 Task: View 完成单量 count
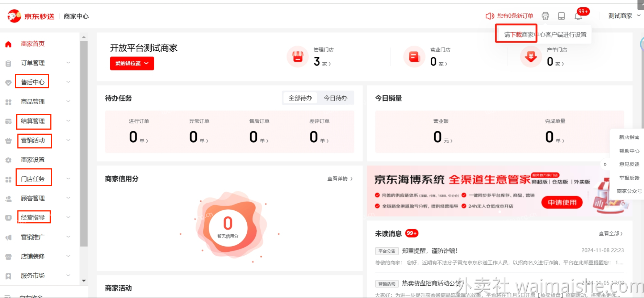pos(555,137)
